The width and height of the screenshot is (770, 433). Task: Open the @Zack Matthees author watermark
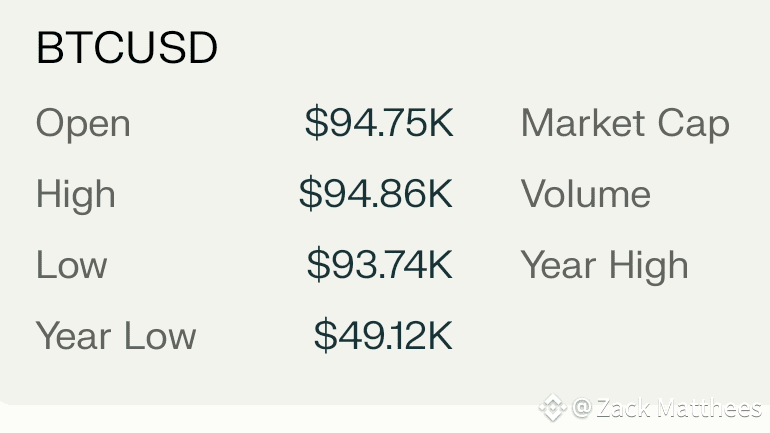[x=666, y=408]
